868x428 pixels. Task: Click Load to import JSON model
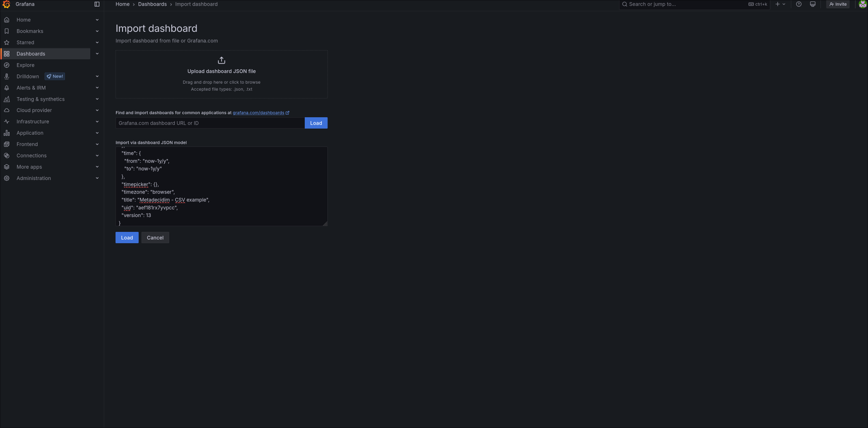tap(126, 238)
